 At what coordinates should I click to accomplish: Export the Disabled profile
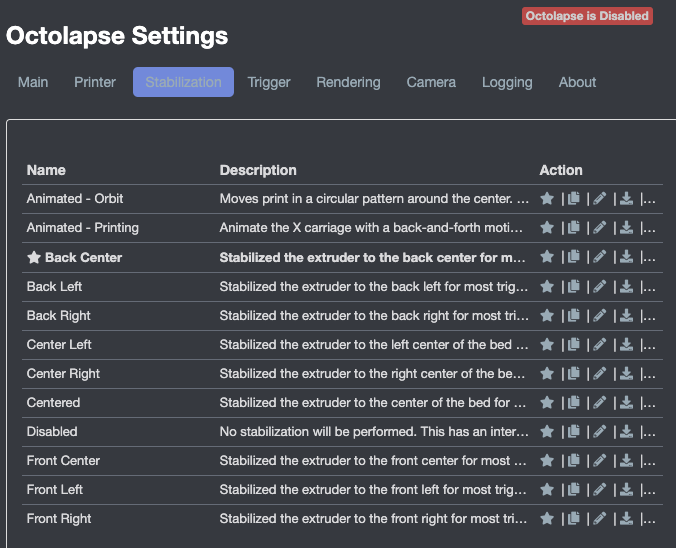tap(626, 432)
